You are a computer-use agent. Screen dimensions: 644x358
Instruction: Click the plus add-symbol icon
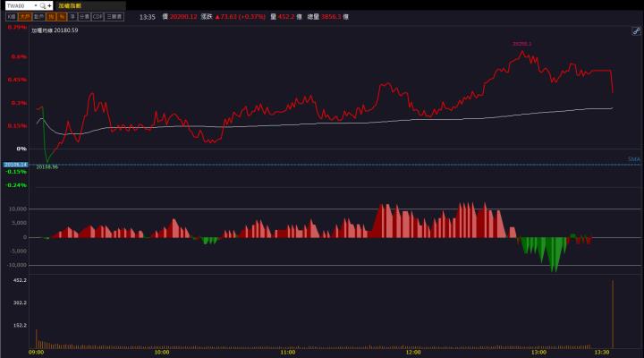pyautogui.click(x=50, y=5)
